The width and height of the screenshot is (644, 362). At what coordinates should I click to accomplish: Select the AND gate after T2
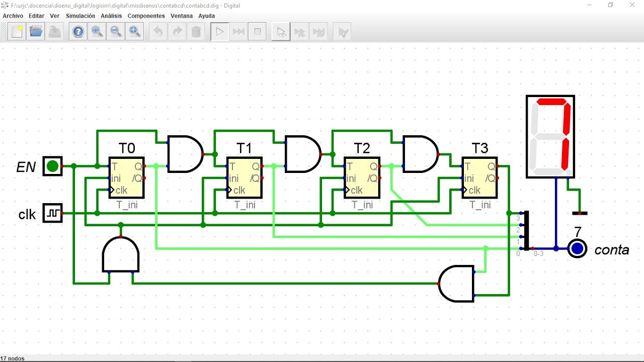point(421,154)
